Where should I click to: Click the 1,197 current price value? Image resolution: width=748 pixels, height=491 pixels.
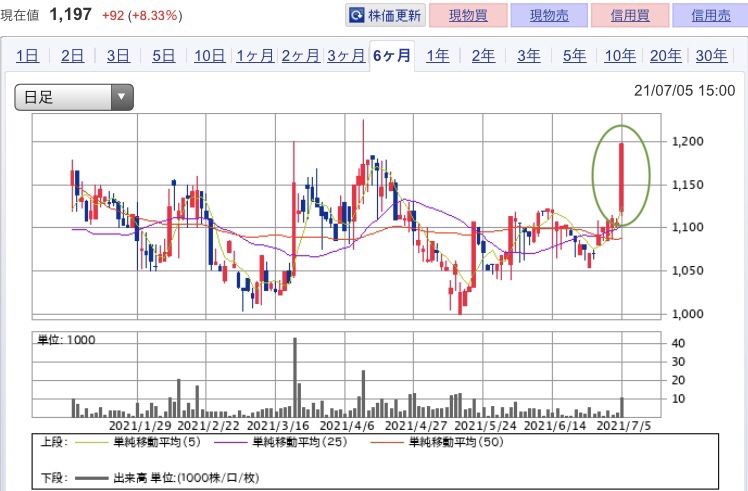tap(71, 14)
